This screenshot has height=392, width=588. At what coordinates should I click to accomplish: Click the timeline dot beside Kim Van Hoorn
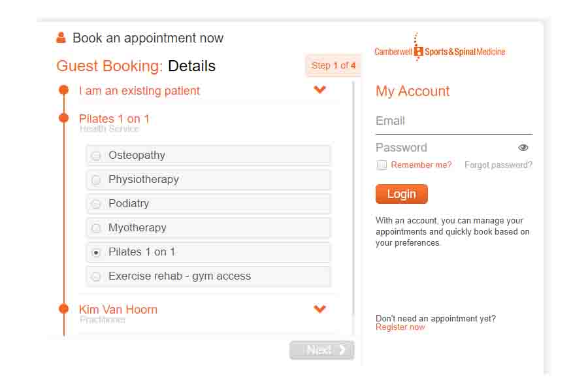[x=64, y=309]
